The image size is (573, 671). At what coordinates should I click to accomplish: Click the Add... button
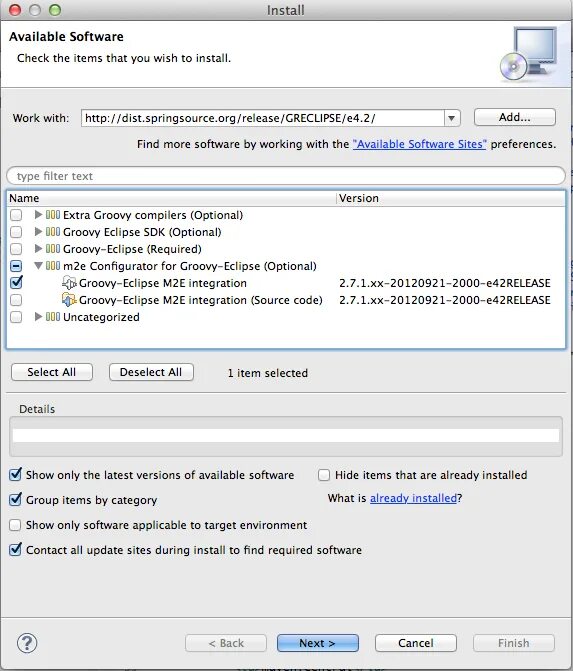tap(515, 117)
